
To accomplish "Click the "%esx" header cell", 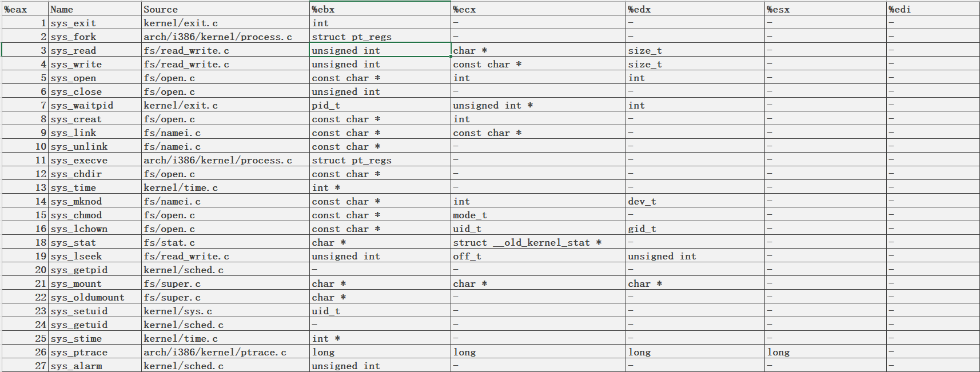I will 825,9.
